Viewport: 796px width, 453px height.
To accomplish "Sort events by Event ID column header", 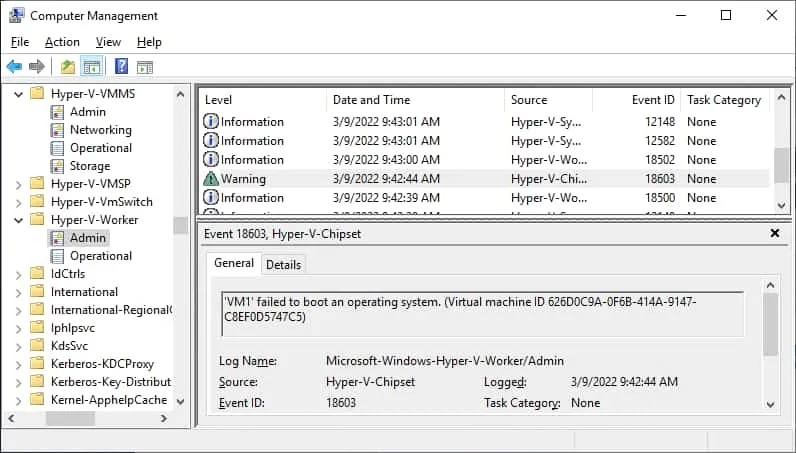I will tap(653, 100).
